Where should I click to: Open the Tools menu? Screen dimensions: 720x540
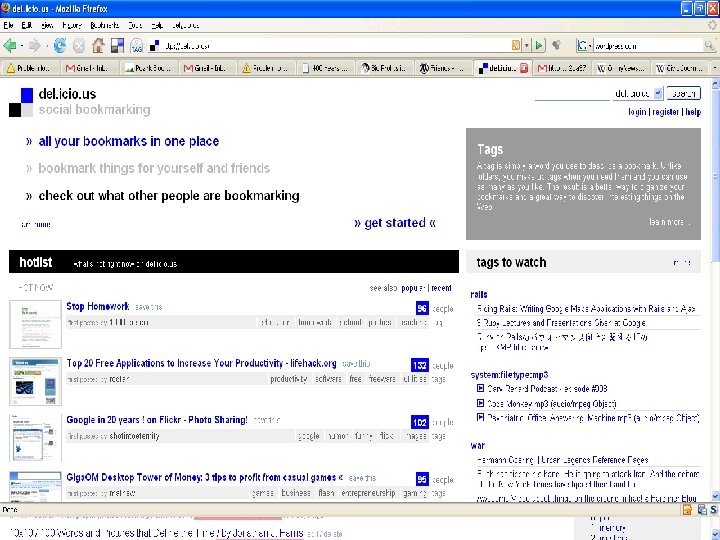point(135,25)
